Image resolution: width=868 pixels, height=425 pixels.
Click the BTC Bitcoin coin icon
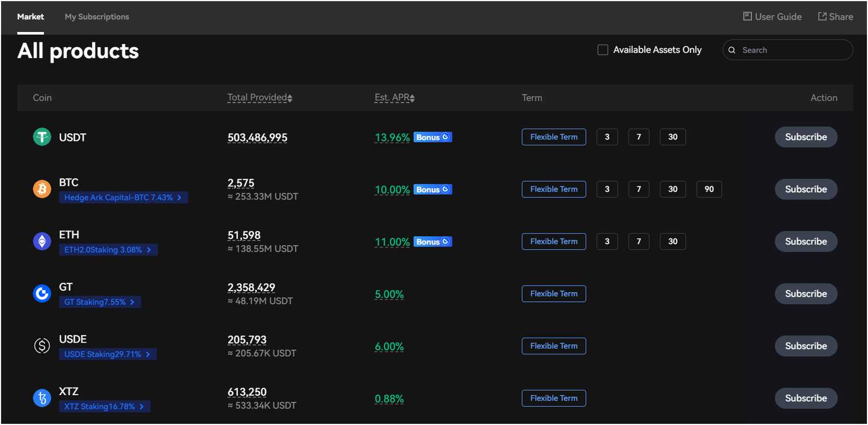(42, 189)
